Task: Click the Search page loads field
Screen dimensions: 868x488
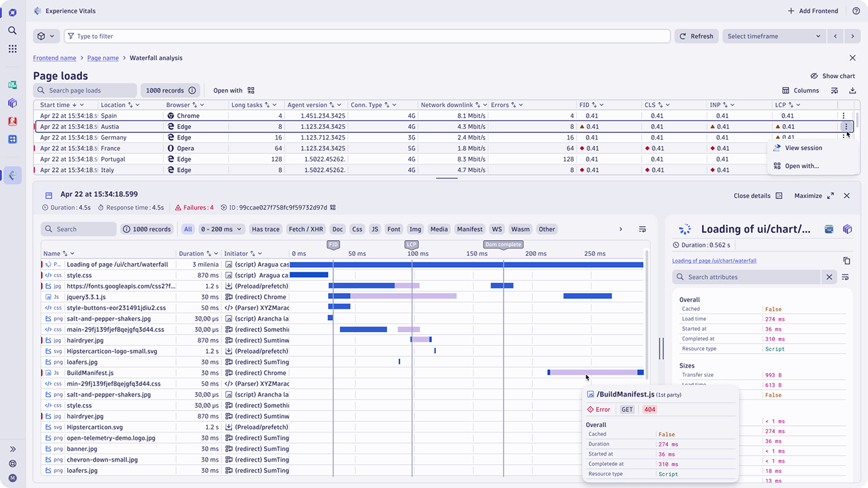Action: click(x=85, y=91)
